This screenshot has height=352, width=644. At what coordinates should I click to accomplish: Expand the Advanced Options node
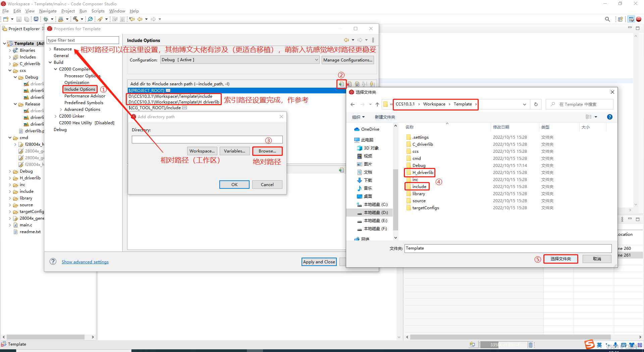[x=61, y=109]
